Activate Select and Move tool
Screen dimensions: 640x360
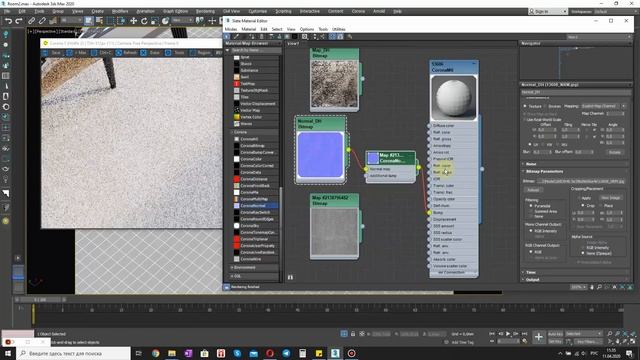[x=133, y=20]
